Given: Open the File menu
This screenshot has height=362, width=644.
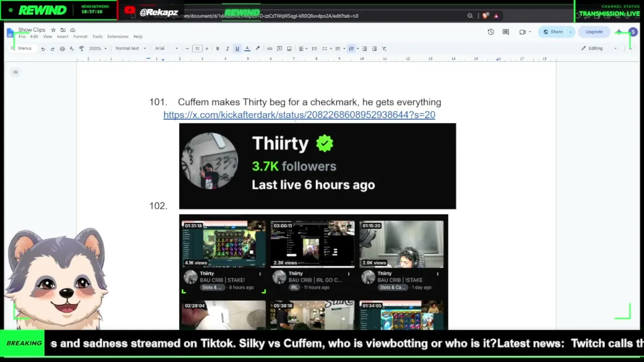Looking at the screenshot, I should (22, 37).
